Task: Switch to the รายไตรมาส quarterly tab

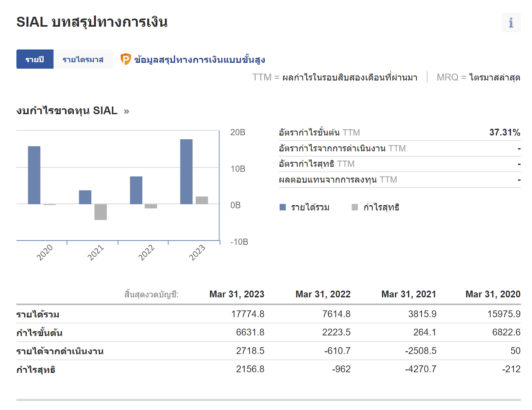Action: click(x=83, y=59)
